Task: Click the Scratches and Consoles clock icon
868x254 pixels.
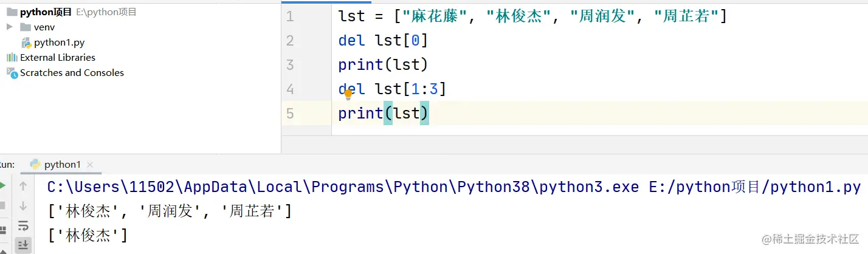Action: [x=12, y=73]
